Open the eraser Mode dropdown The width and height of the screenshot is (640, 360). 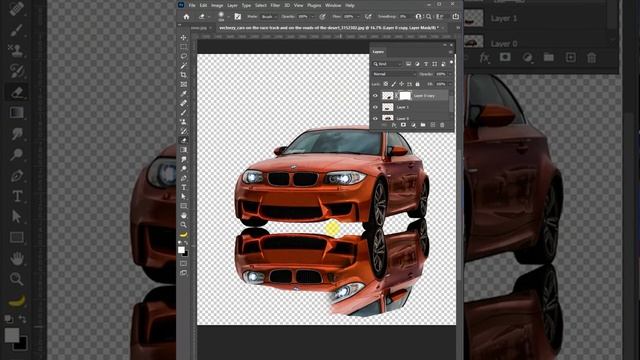click(269, 17)
